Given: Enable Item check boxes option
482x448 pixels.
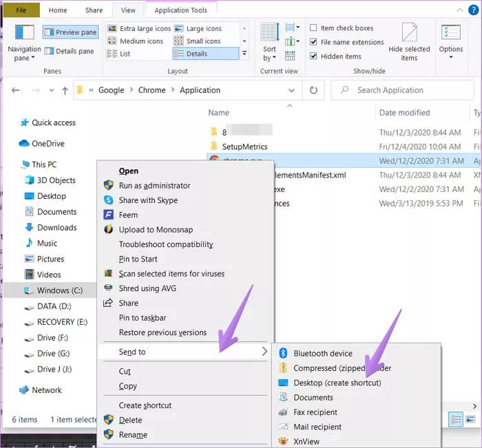Looking at the screenshot, I should point(313,28).
